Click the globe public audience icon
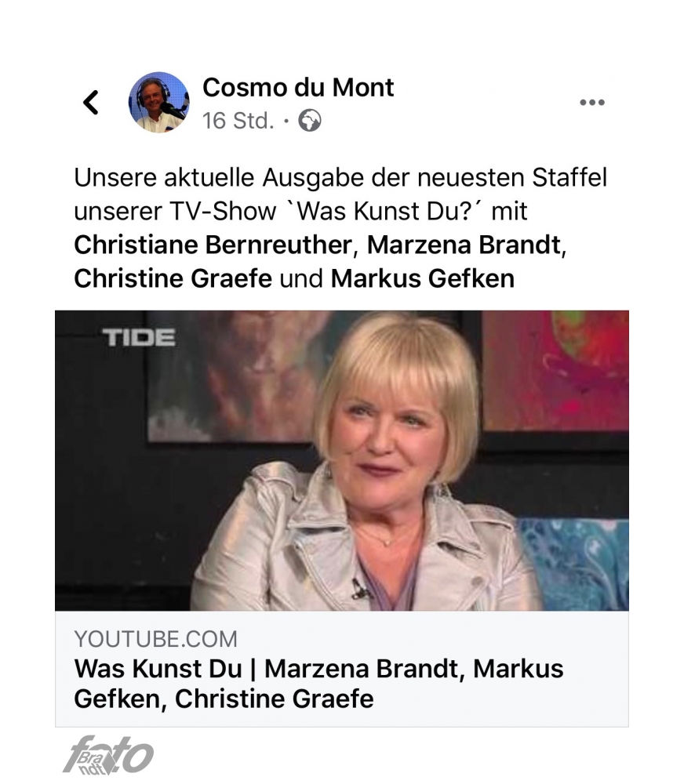 pyautogui.click(x=310, y=121)
